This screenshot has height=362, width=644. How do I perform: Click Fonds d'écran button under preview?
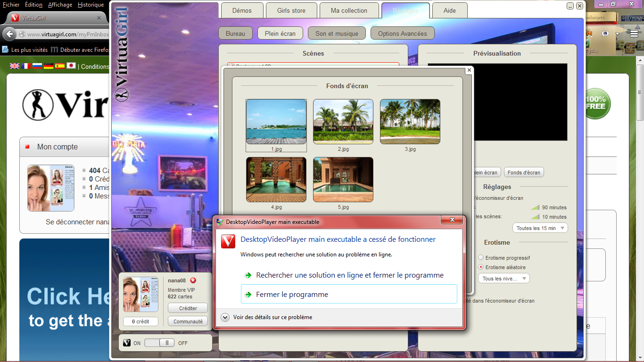(524, 173)
